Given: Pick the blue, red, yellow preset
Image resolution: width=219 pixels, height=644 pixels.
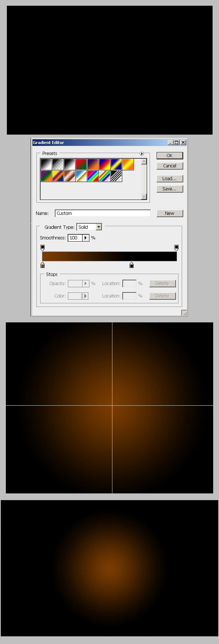Looking at the screenshot, I should (105, 164).
